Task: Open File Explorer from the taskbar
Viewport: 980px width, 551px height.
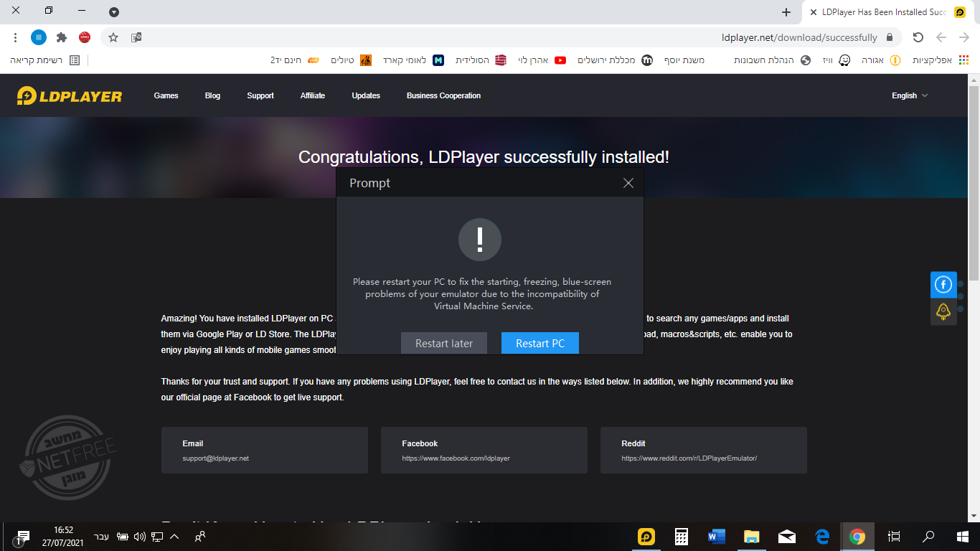Action: [751, 537]
